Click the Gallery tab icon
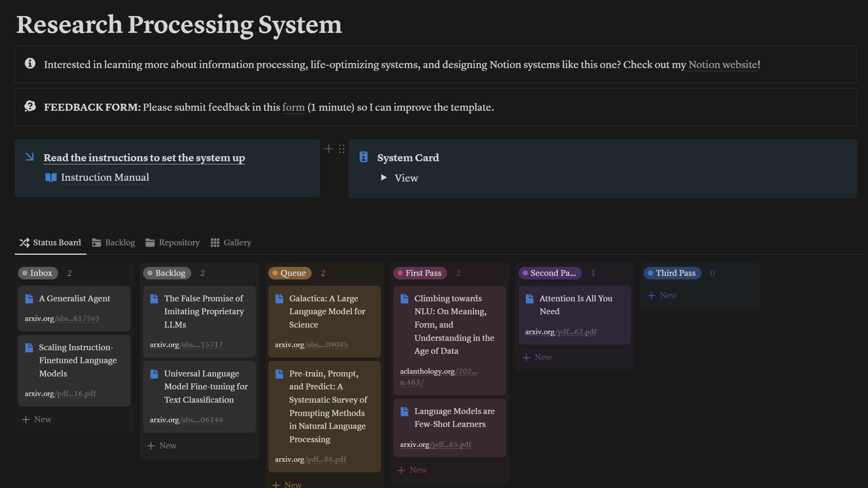 tap(214, 243)
